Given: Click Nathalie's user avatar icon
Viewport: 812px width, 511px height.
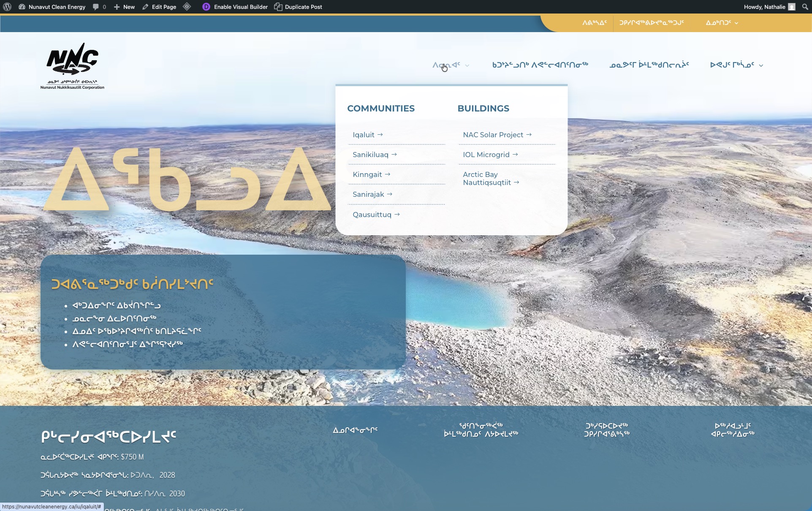Looking at the screenshot, I should click(x=792, y=7).
